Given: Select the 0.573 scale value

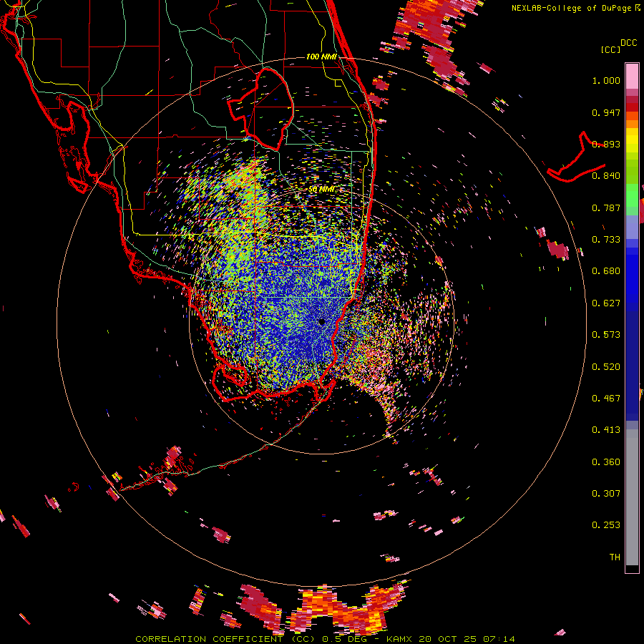Looking at the screenshot, I should (606, 335).
